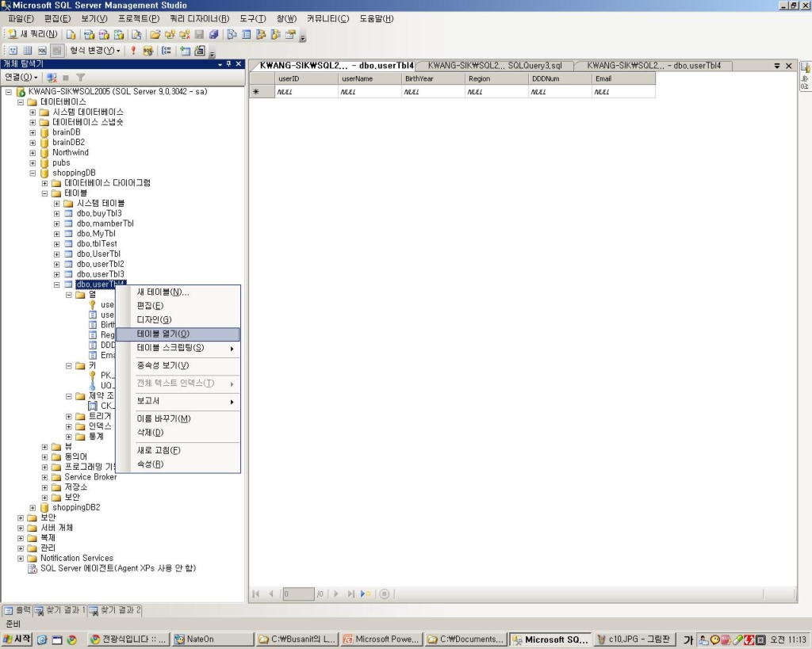Expand the shoppingDB2 database node
This screenshot has height=649, width=812.
[33, 508]
